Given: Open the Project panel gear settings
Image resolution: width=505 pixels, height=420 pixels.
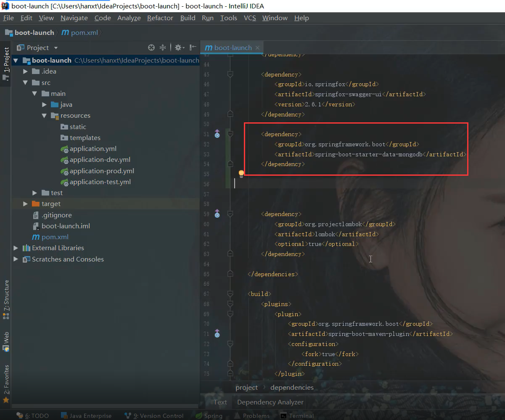Looking at the screenshot, I should pyautogui.click(x=179, y=48).
